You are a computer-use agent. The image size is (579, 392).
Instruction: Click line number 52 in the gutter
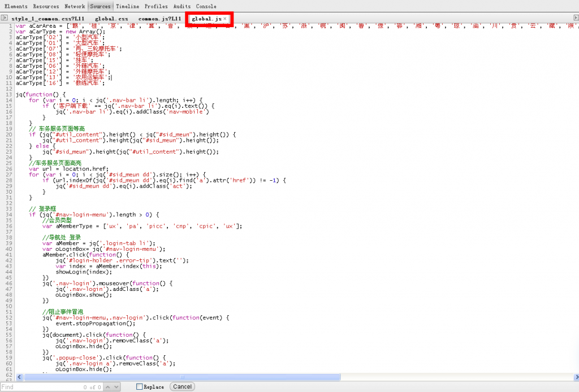pyautogui.click(x=9, y=317)
